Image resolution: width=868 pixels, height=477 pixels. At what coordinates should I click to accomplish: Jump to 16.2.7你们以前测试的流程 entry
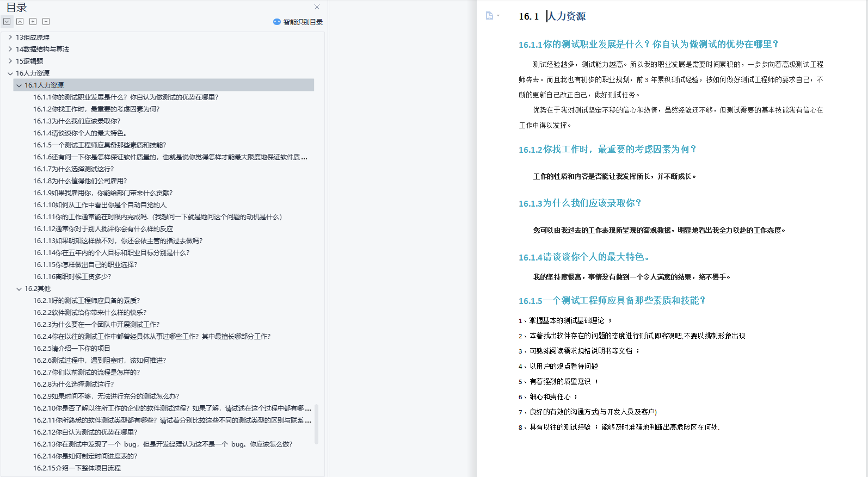[x=87, y=373]
